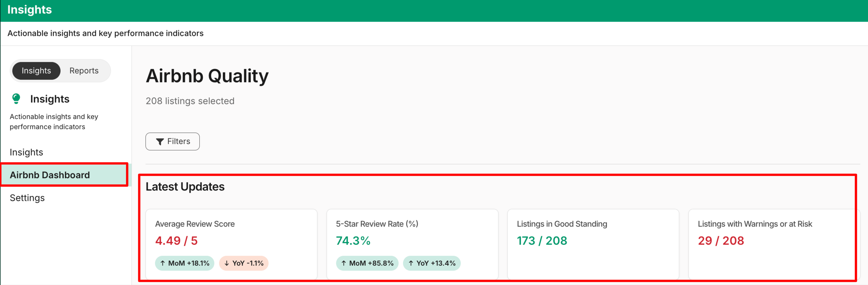Select Listings in Good Standing label

(x=562, y=224)
